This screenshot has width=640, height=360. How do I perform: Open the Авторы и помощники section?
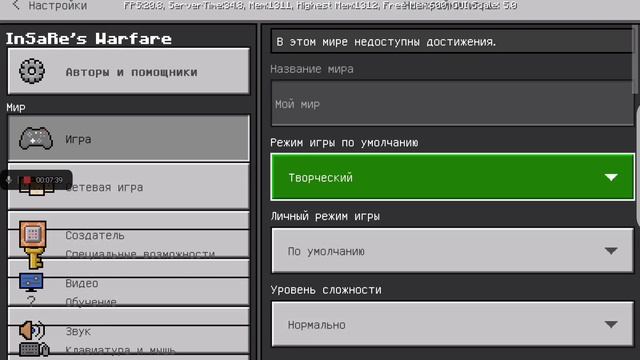pyautogui.click(x=129, y=72)
